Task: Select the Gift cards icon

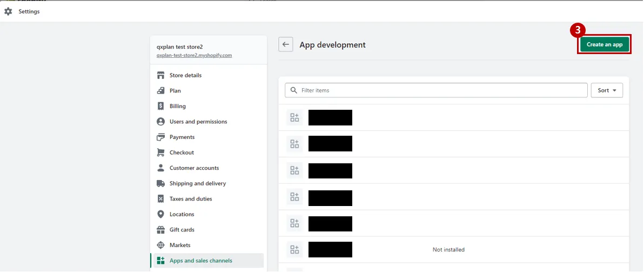Action: (x=161, y=230)
